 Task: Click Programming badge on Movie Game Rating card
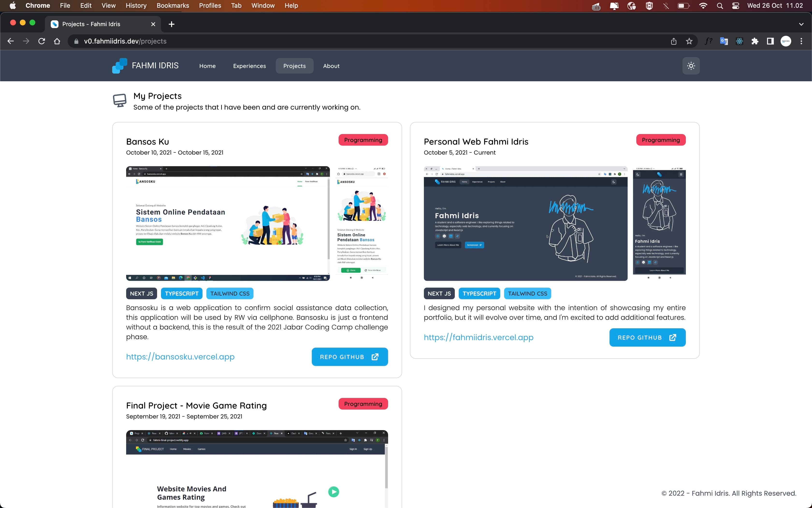363,404
